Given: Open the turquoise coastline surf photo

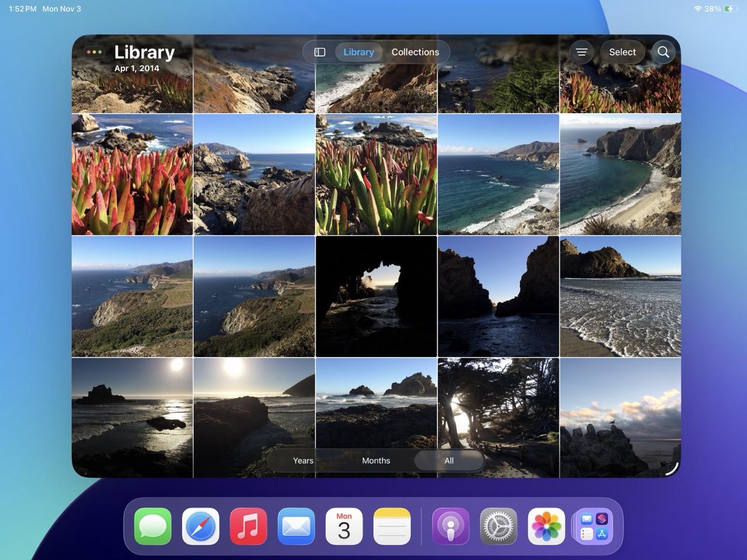Looking at the screenshot, I should click(498, 174).
